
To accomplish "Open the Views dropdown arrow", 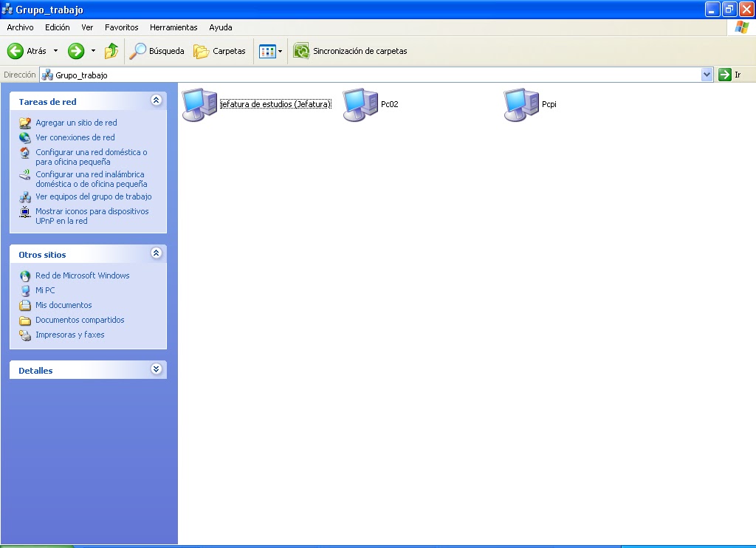I will coord(280,51).
